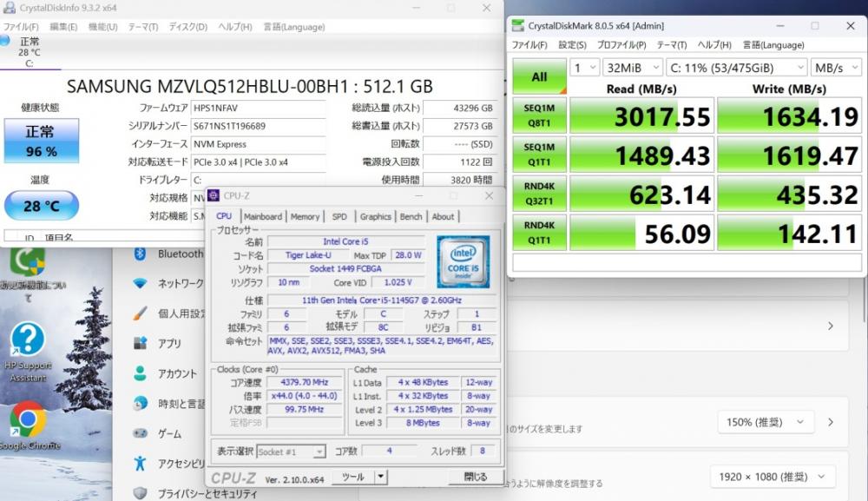The image size is (868, 501).
Task: Click the 1634.19 write result
Action: 789,115
